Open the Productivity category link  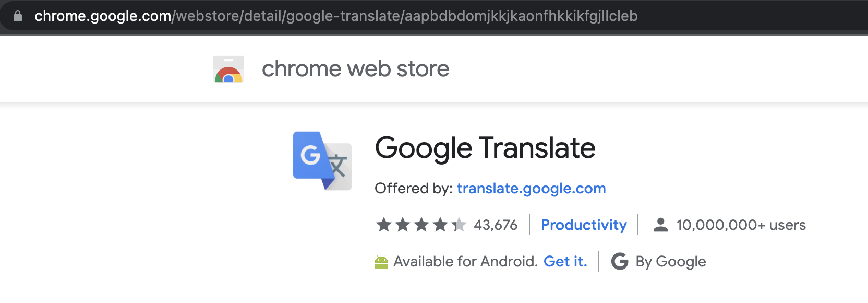pos(584,225)
